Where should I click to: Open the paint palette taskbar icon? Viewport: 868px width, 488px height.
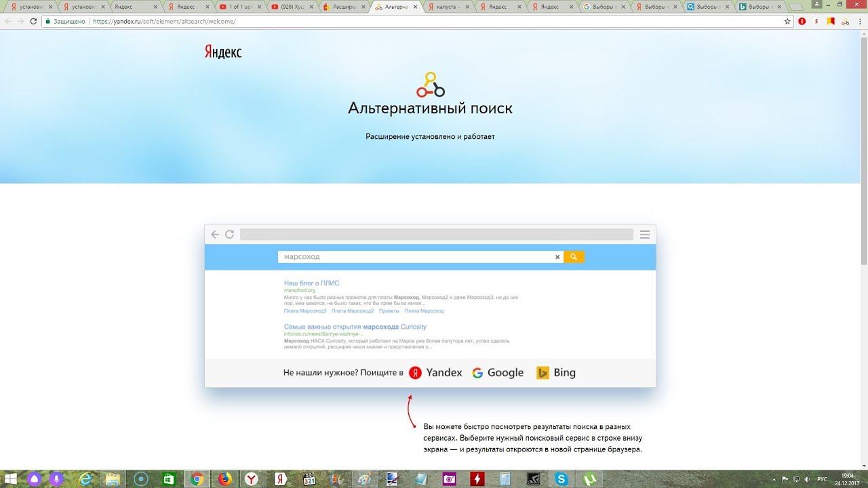pyautogui.click(x=364, y=479)
